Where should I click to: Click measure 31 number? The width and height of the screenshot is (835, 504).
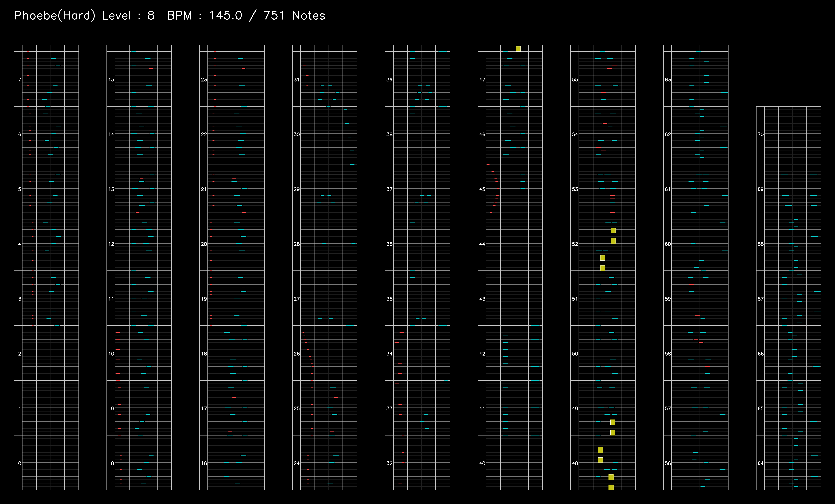(297, 80)
